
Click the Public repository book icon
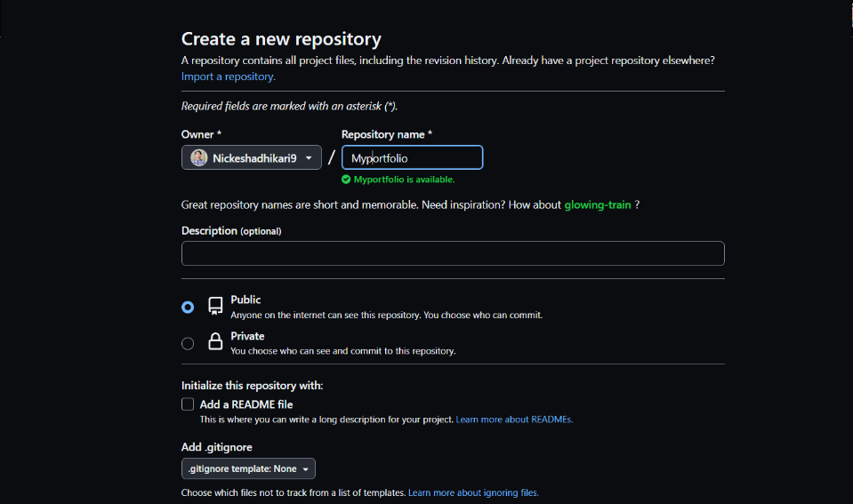tap(215, 306)
